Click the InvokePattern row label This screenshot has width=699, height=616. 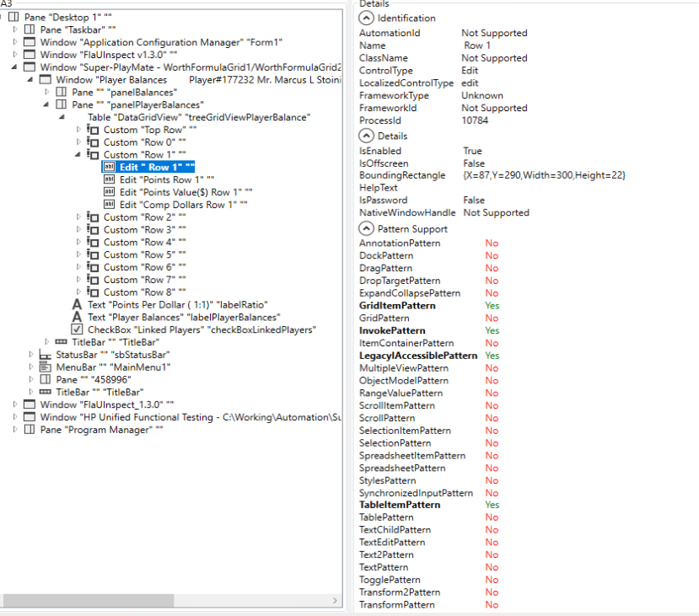pos(392,330)
